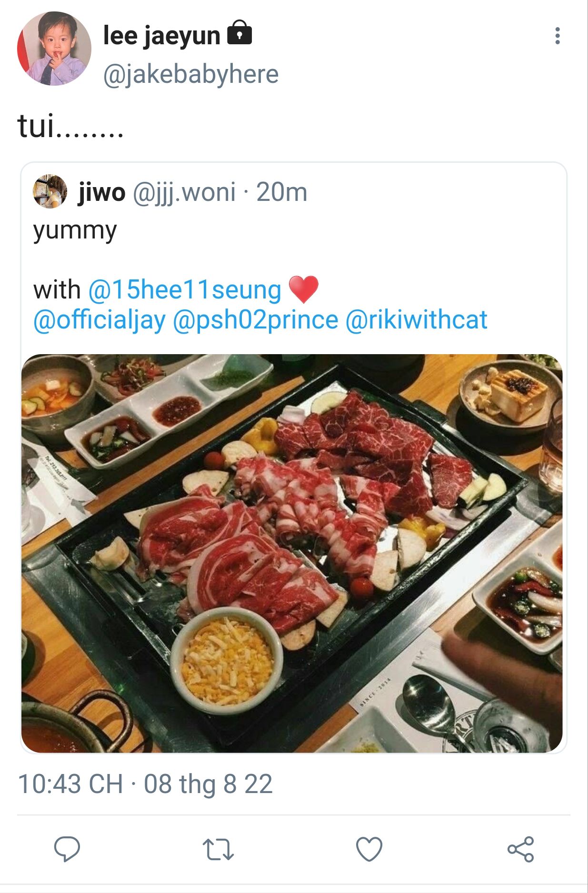This screenshot has height=893, width=588.
Task: Open the @jjj.woni handle
Action: 184,193
